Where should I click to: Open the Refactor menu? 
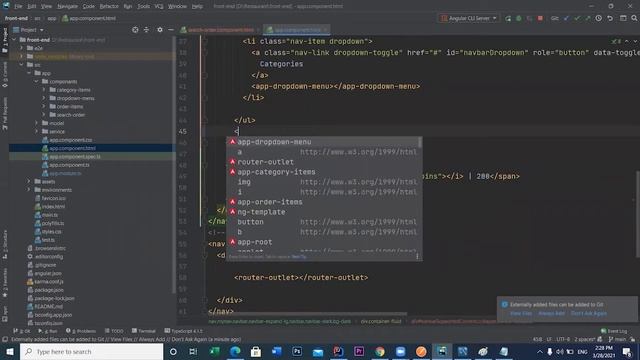109,6
